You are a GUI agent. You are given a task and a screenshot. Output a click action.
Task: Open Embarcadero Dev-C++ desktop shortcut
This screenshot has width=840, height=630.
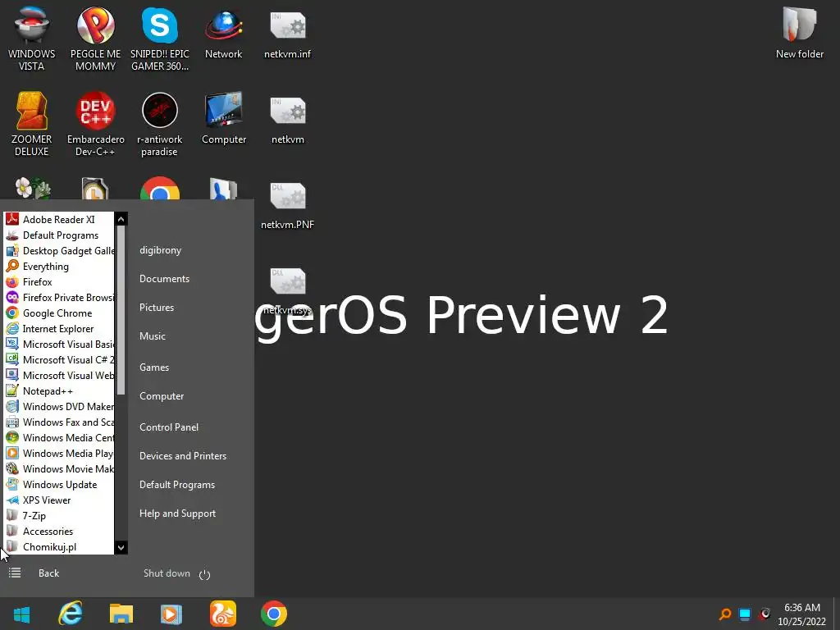pyautogui.click(x=95, y=123)
